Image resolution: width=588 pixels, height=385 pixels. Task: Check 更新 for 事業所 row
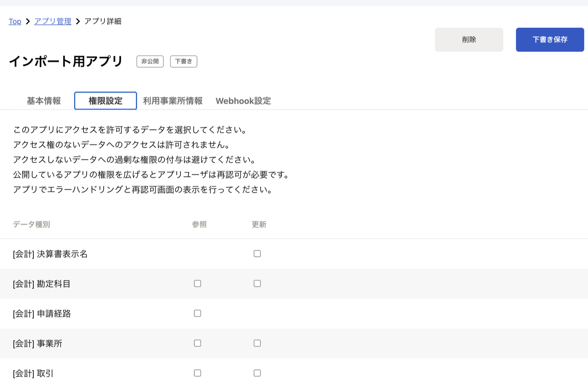pyautogui.click(x=257, y=343)
